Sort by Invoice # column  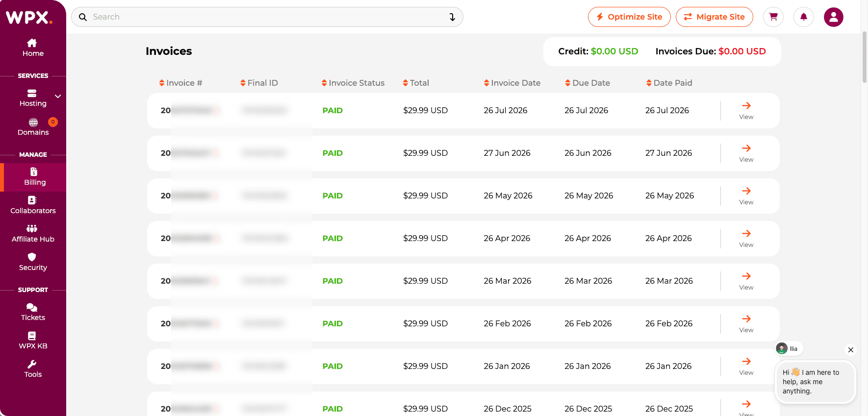point(180,83)
